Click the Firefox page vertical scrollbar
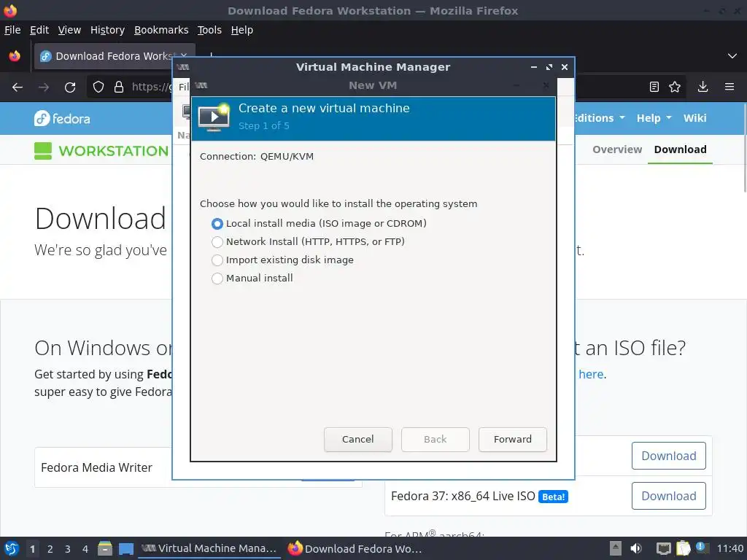The width and height of the screenshot is (747, 560). click(744, 148)
